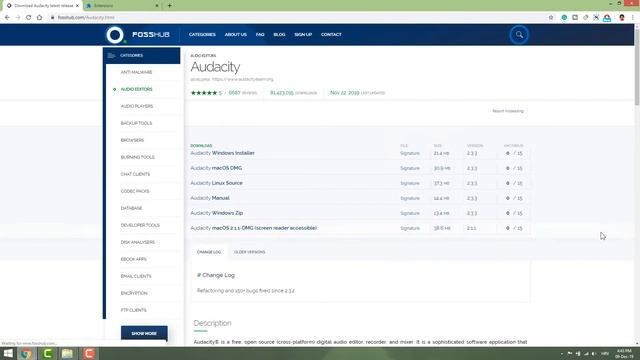Download Audacity Manual
Image resolution: width=640 pixels, height=360 pixels.
(x=210, y=198)
